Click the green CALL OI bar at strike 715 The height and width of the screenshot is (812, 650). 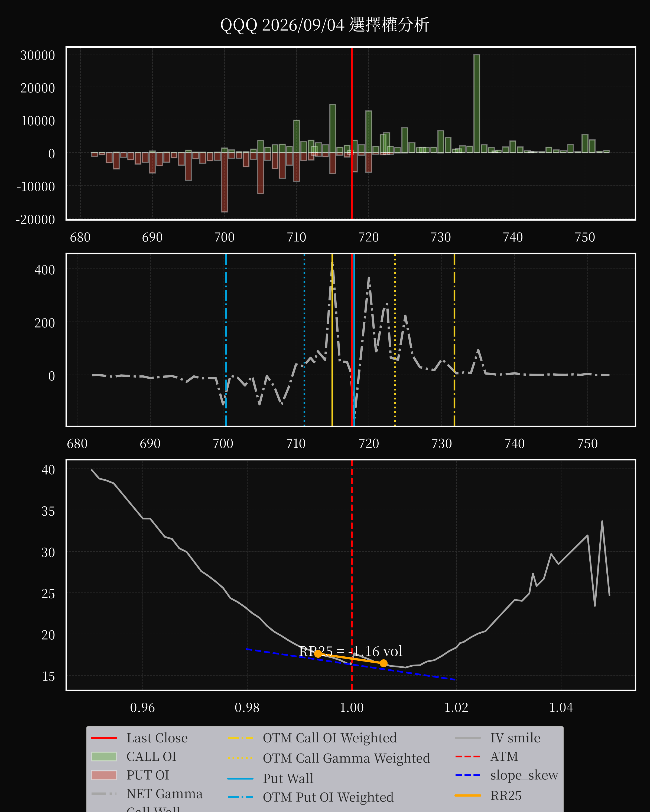pyautogui.click(x=332, y=128)
